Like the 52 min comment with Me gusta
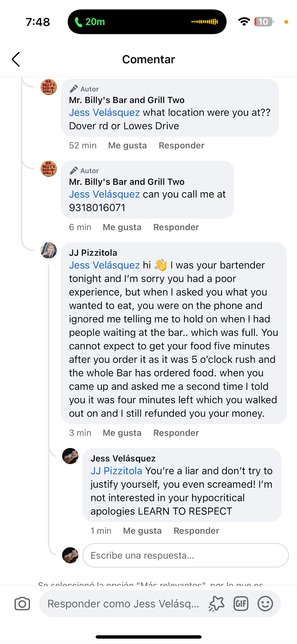Screen dimensions: 297x644 [x=127, y=146]
